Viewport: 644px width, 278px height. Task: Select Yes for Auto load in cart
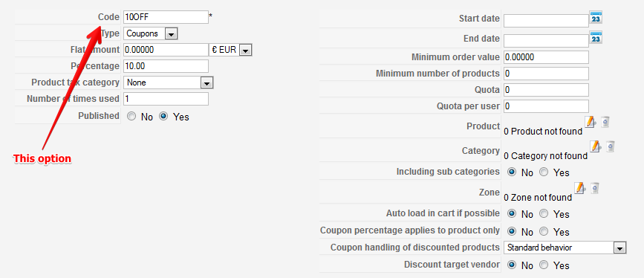[x=544, y=214]
